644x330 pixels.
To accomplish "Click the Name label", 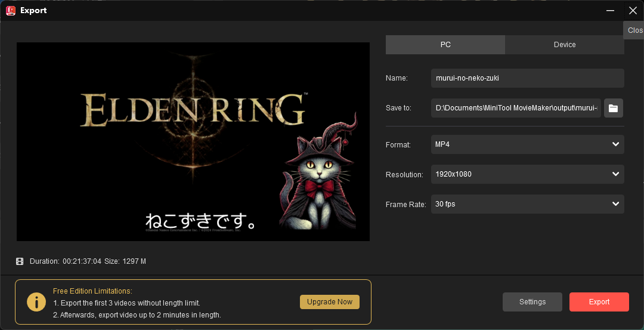I will (397, 78).
